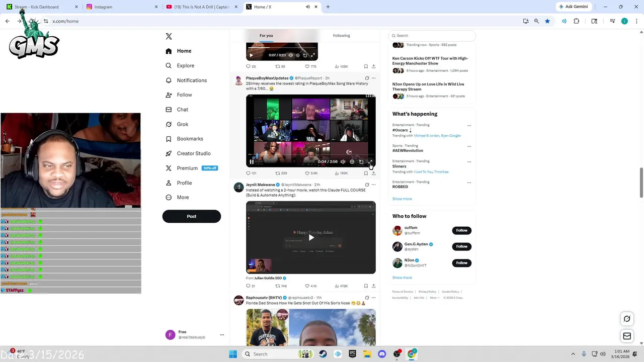644x362 pixels.
Task: Play the Claude FULL COURSE video
Action: (311, 238)
